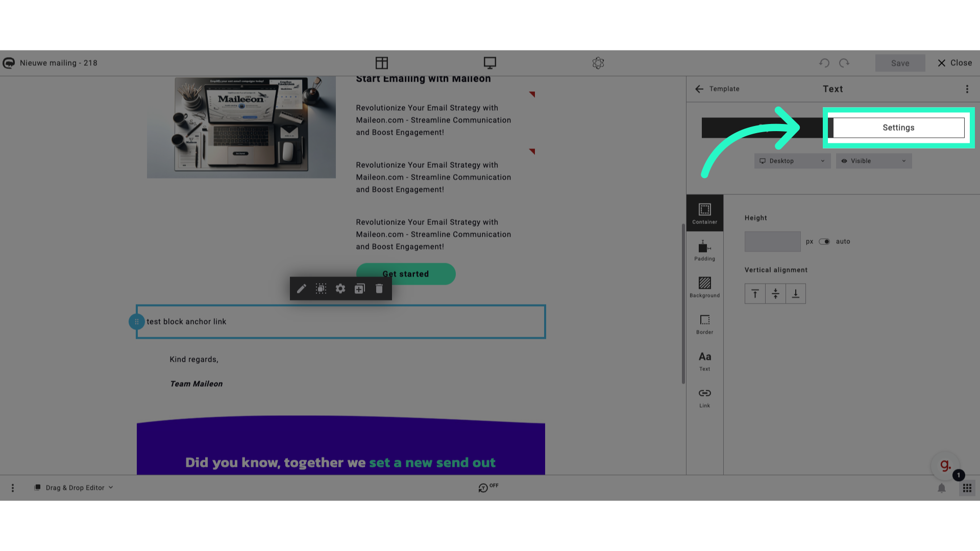Click the 'test block anchor link' text

[186, 322]
